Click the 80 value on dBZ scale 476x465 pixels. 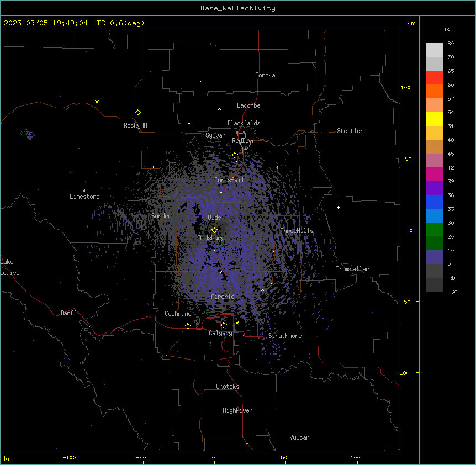(x=451, y=44)
